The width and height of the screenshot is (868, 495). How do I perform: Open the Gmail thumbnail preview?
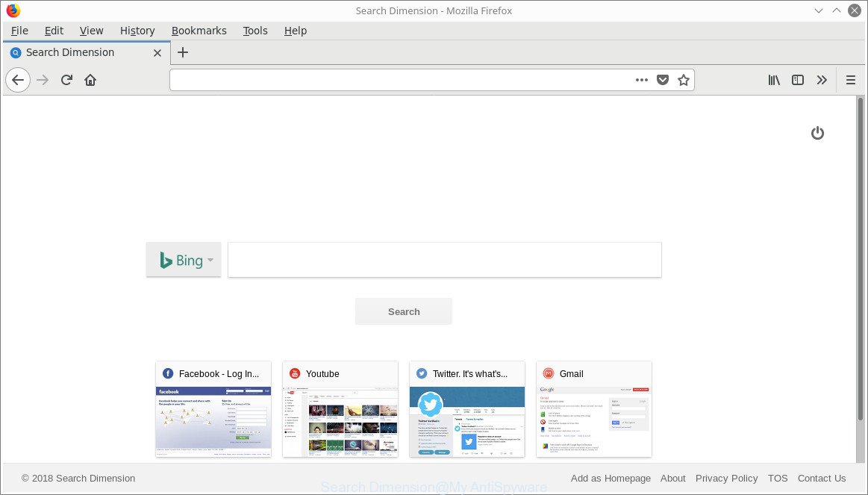coord(594,421)
